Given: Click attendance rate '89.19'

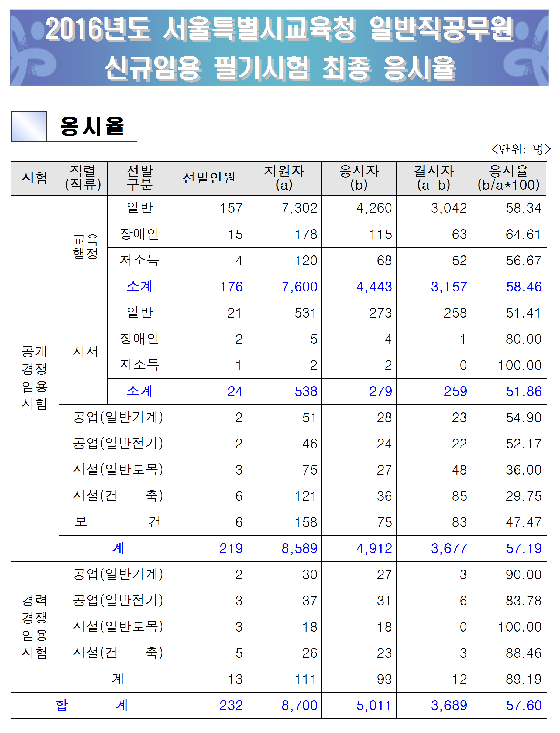Looking at the screenshot, I should 524,680.
